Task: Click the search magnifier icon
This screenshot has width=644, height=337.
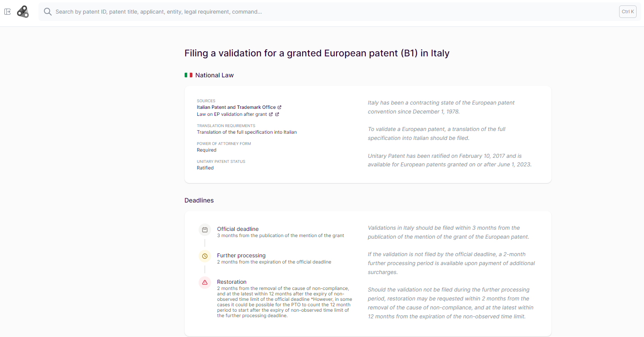Action: [x=47, y=12]
